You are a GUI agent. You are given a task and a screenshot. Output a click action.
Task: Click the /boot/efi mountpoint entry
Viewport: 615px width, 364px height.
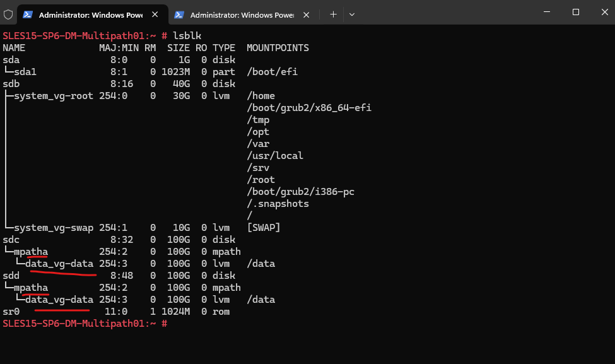(272, 72)
